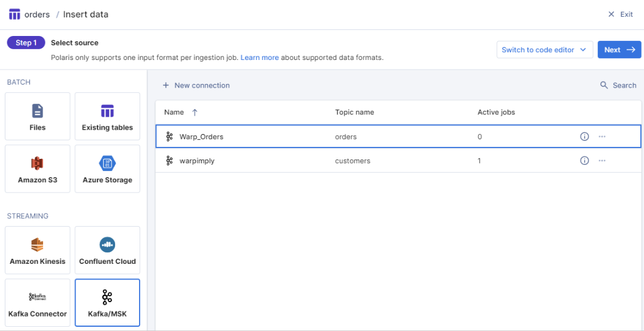This screenshot has width=644, height=331.
Task: Pick the Azure Storage source tile
Action: click(x=107, y=168)
